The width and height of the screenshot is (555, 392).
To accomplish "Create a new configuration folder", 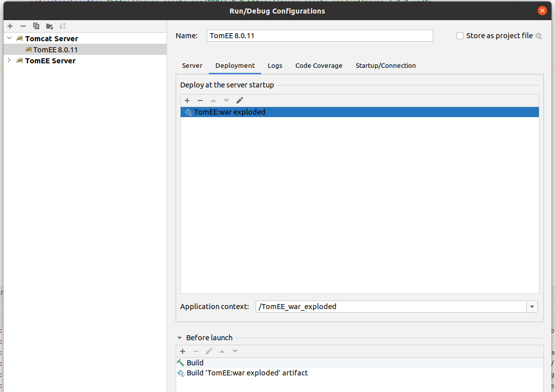I will click(x=49, y=26).
